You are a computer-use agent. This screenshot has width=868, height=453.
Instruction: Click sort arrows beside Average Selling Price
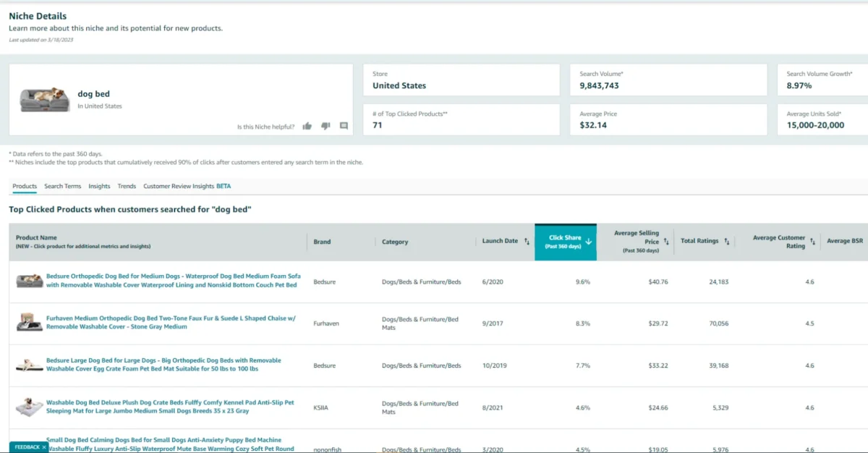pyautogui.click(x=666, y=242)
